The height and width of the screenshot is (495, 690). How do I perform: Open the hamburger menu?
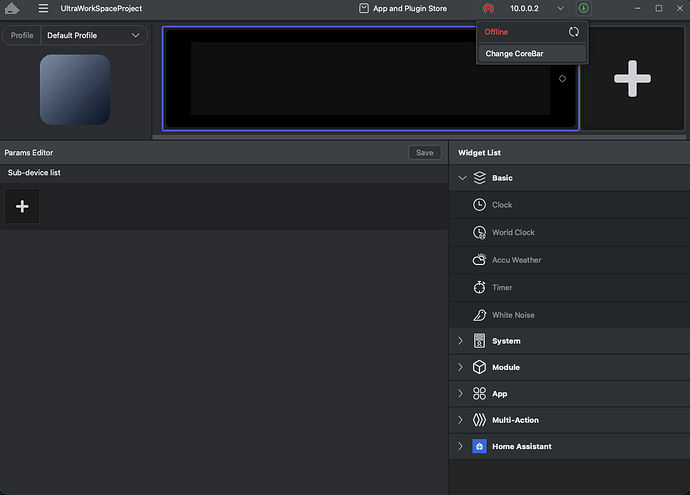(43, 8)
